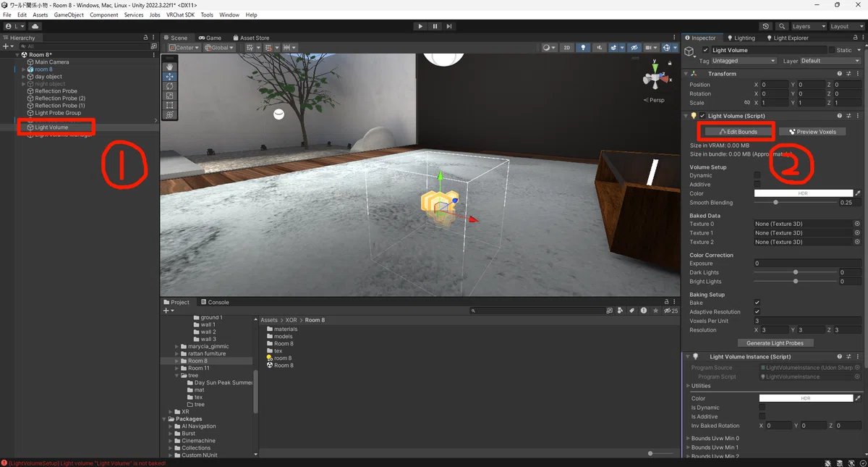
Task: Select the Transform tool
Action: click(170, 114)
